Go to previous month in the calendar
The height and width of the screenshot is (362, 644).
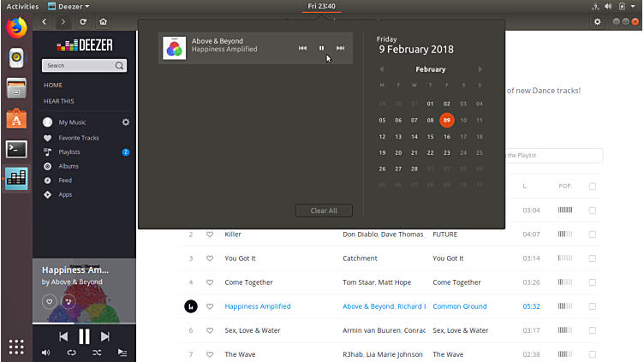coord(382,69)
